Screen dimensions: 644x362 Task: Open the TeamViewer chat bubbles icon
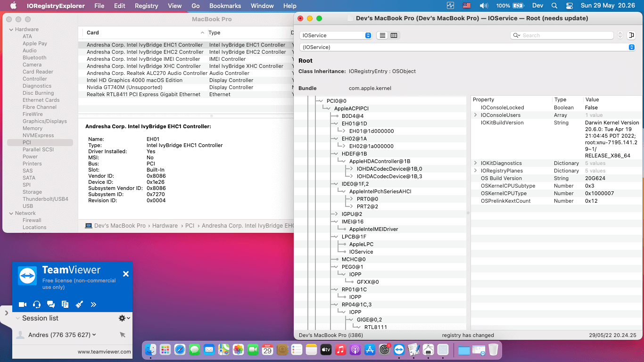pos(51,304)
